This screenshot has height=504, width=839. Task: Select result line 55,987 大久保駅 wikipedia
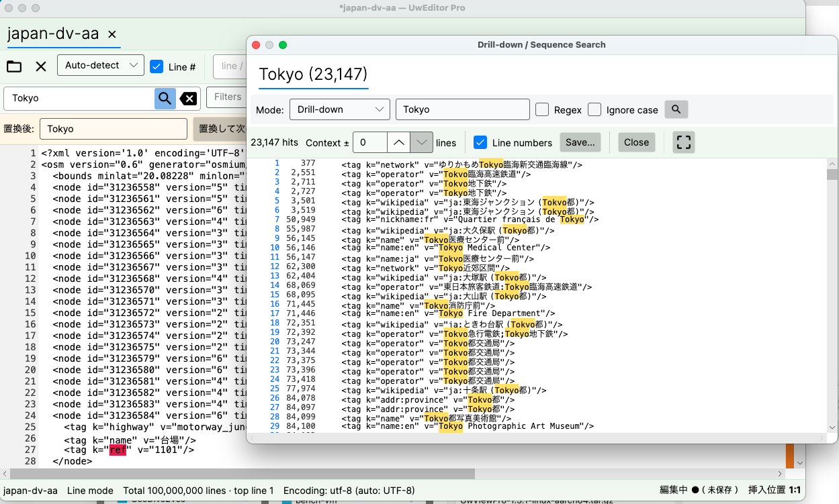pos(448,230)
